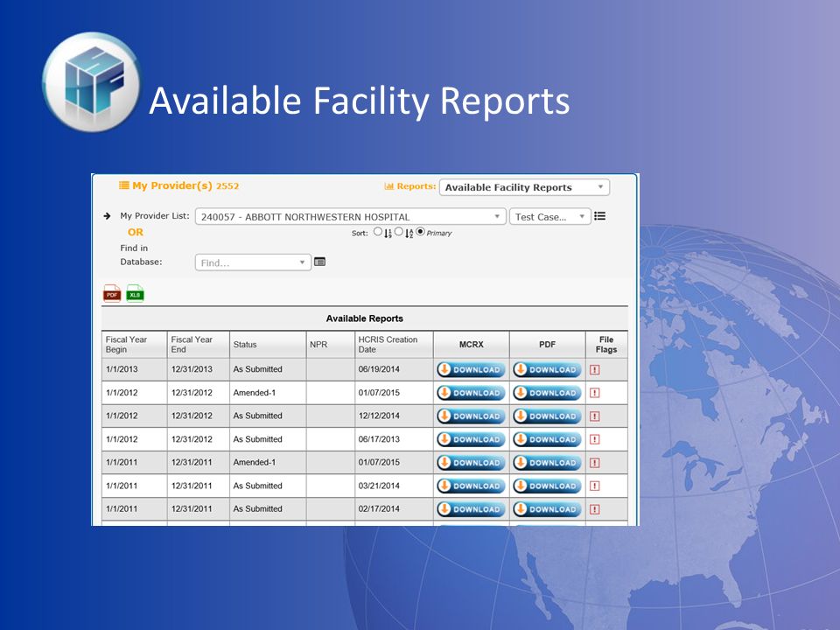This screenshot has width=840, height=630.
Task: Download PDF for report created 02/17/2014
Action: pyautogui.click(x=547, y=509)
